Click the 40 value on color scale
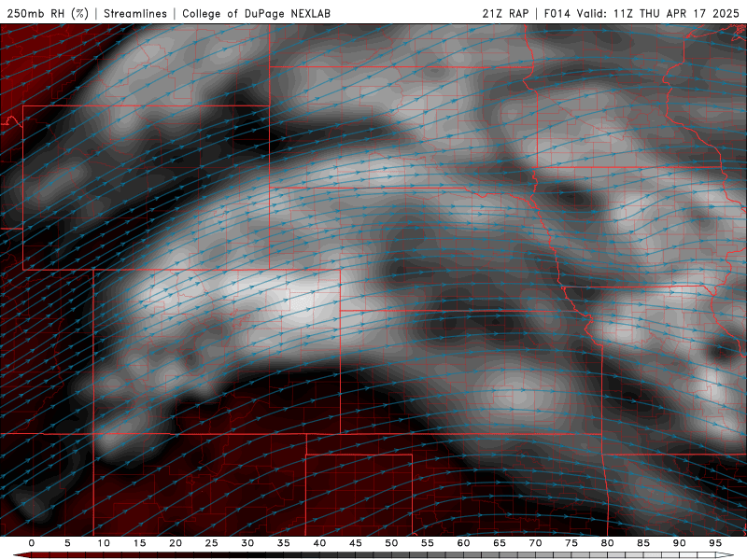Screen dimensions: 747x560 coord(319,543)
